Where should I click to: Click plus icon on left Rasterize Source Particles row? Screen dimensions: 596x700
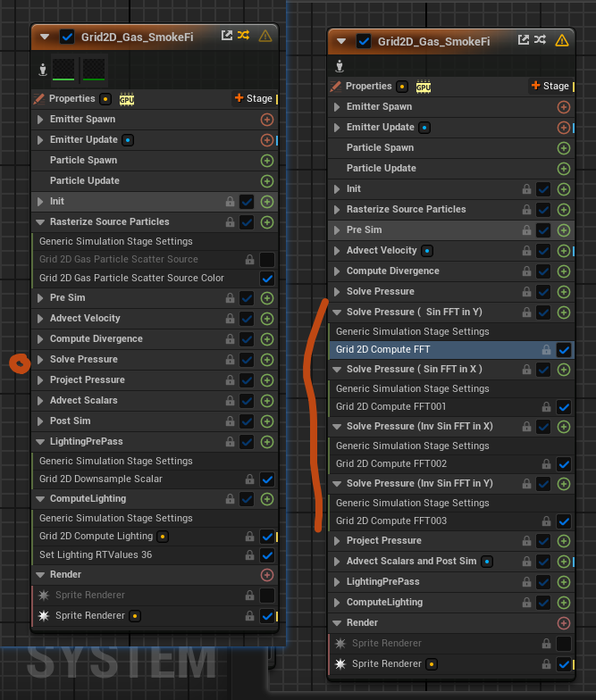[267, 222]
